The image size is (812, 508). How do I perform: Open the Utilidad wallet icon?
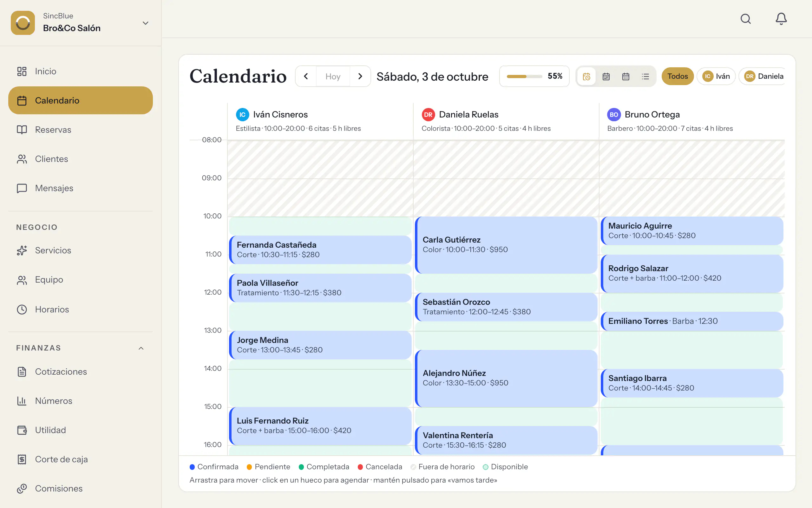(x=22, y=430)
